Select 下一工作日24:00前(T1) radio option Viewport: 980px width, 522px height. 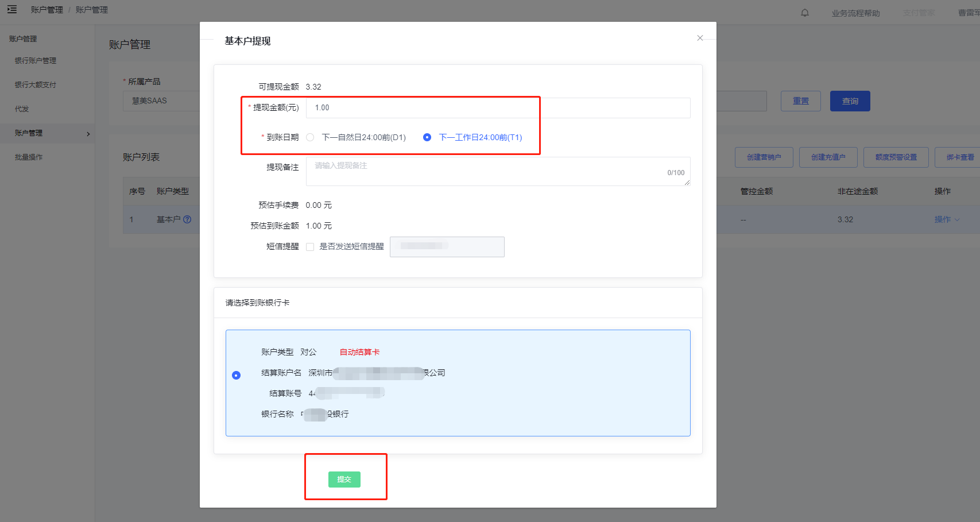pyautogui.click(x=427, y=137)
